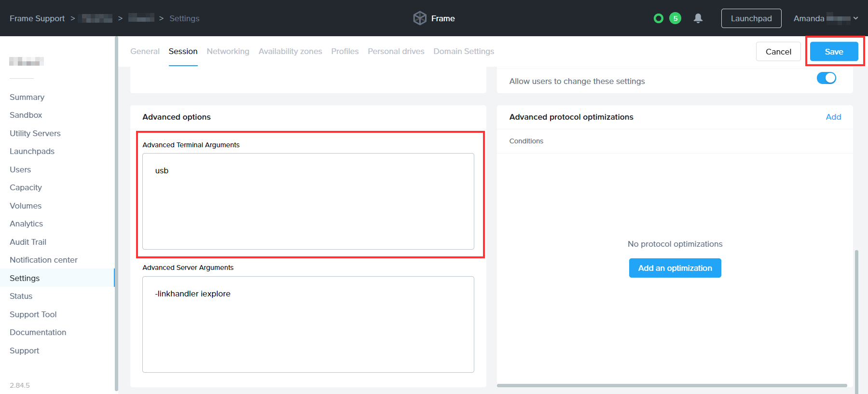Select the Session tab
Viewport: 868px width, 394px height.
(x=183, y=51)
